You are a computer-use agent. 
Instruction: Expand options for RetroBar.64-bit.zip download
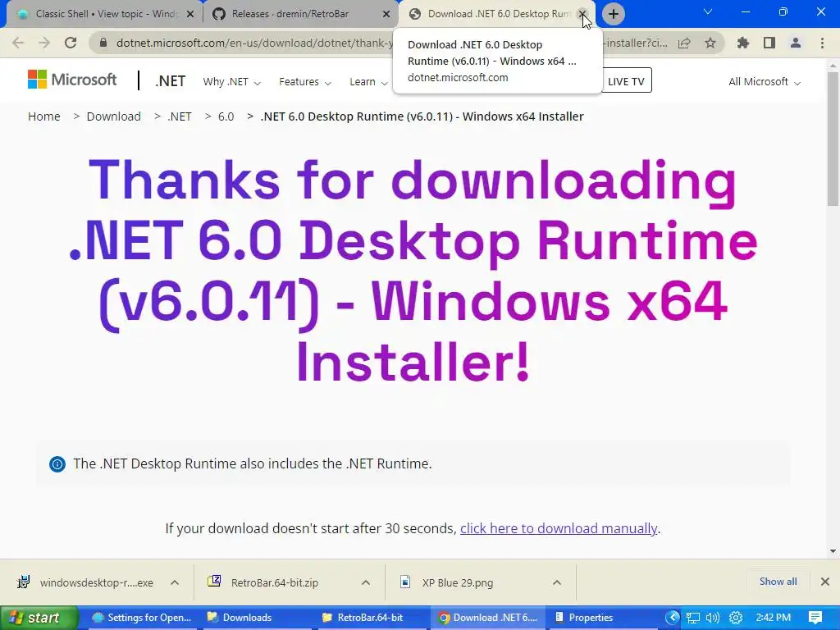click(x=366, y=582)
